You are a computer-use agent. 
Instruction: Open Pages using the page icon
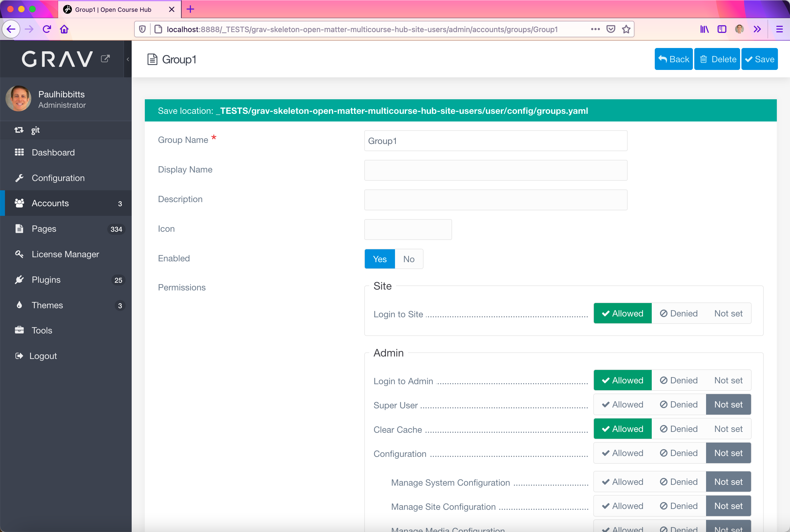tap(19, 228)
